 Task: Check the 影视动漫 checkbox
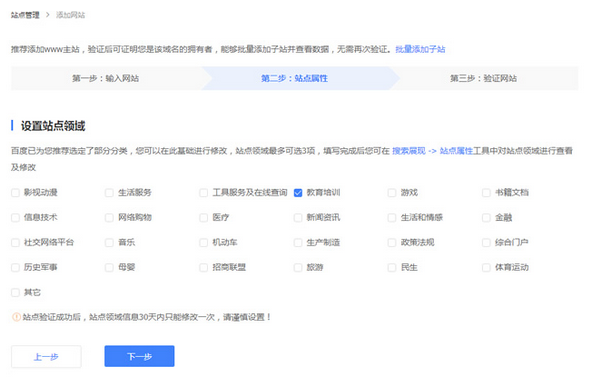pos(15,193)
